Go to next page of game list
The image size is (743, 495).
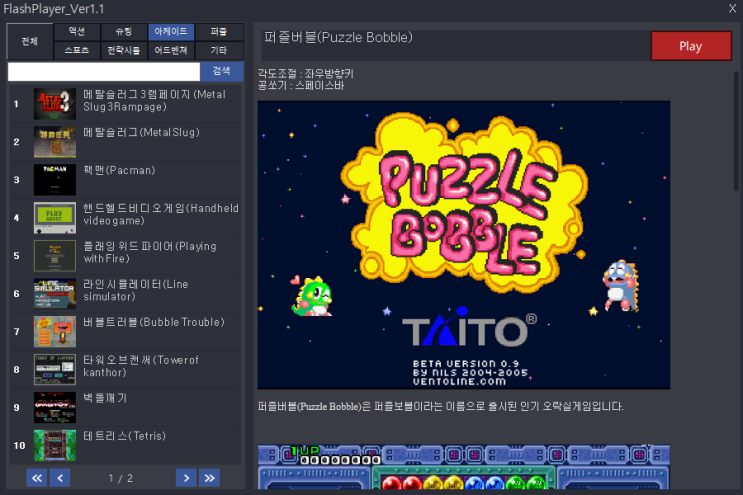point(186,478)
